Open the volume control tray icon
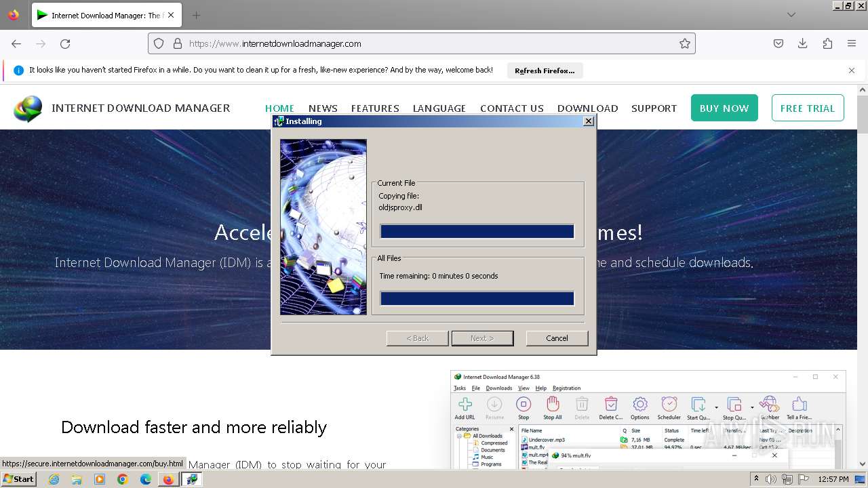 (771, 479)
